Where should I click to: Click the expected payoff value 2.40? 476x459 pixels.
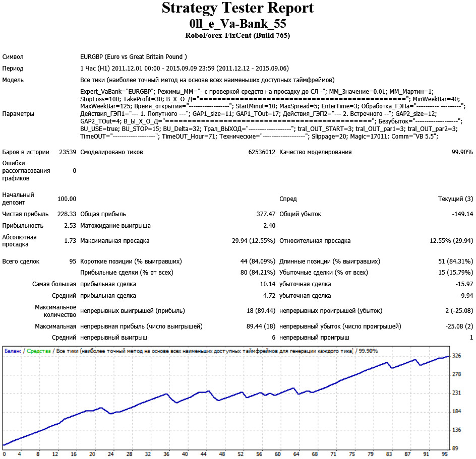(269, 225)
